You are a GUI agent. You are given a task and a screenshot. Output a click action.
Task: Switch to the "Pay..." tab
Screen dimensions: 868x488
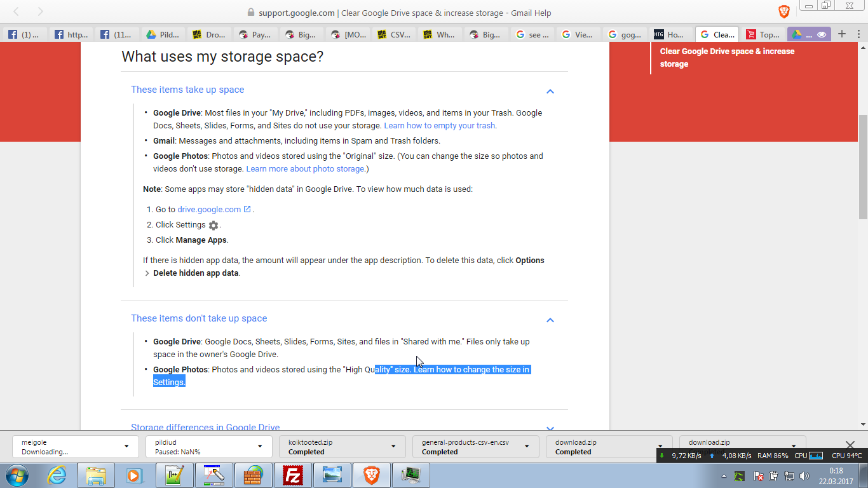coord(255,34)
